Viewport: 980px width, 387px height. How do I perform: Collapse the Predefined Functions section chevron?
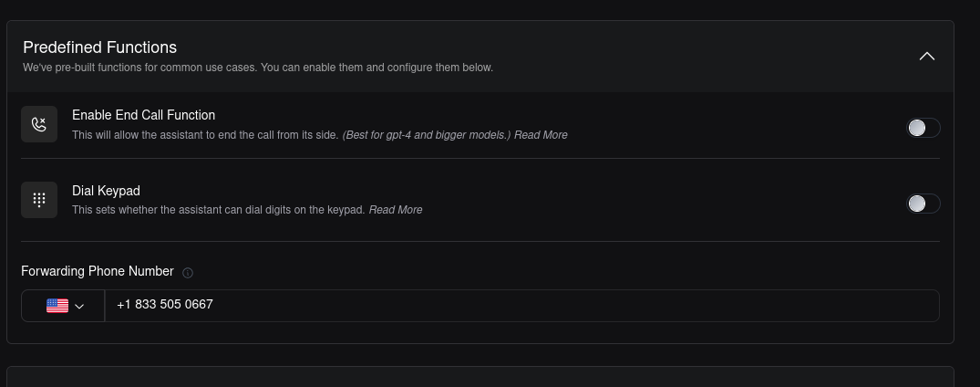pos(926,57)
